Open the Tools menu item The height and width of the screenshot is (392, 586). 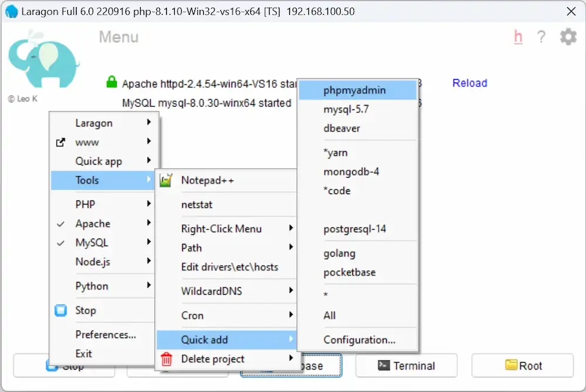(103, 180)
